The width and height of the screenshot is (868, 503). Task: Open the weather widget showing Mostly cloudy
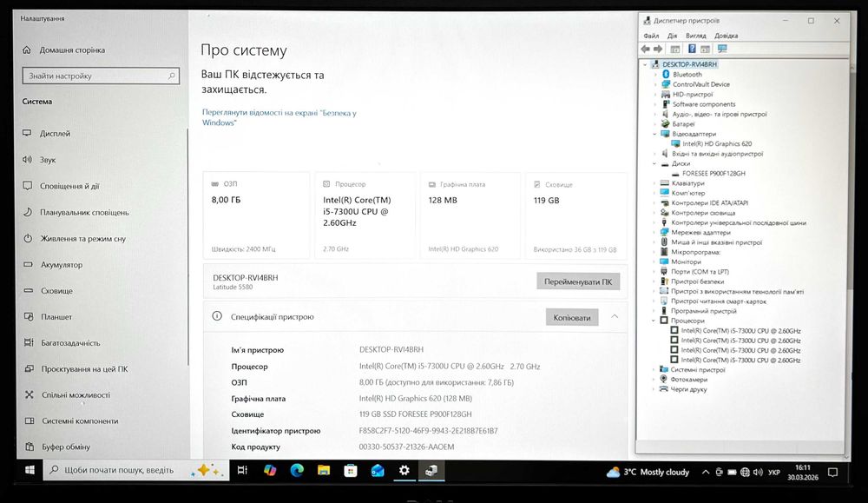648,472
